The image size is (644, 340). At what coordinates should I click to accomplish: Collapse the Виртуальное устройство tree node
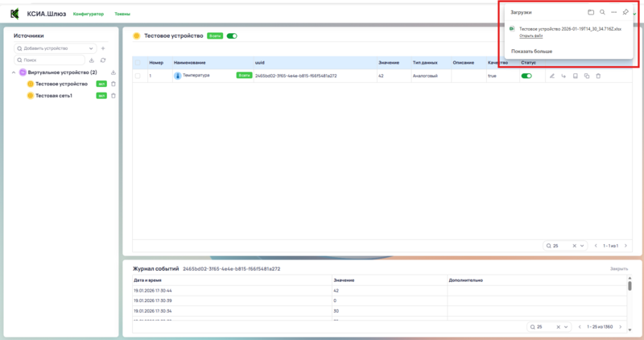(14, 73)
